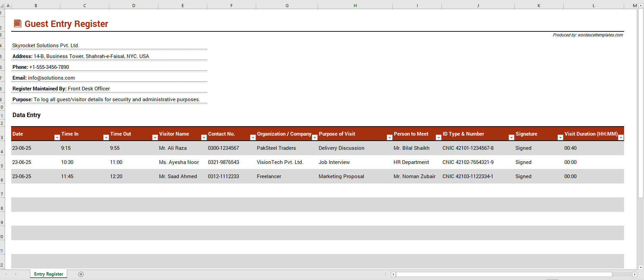The image size is (644, 280).
Task: Click horizontal scrollbar right arrow
Action: click(635, 275)
